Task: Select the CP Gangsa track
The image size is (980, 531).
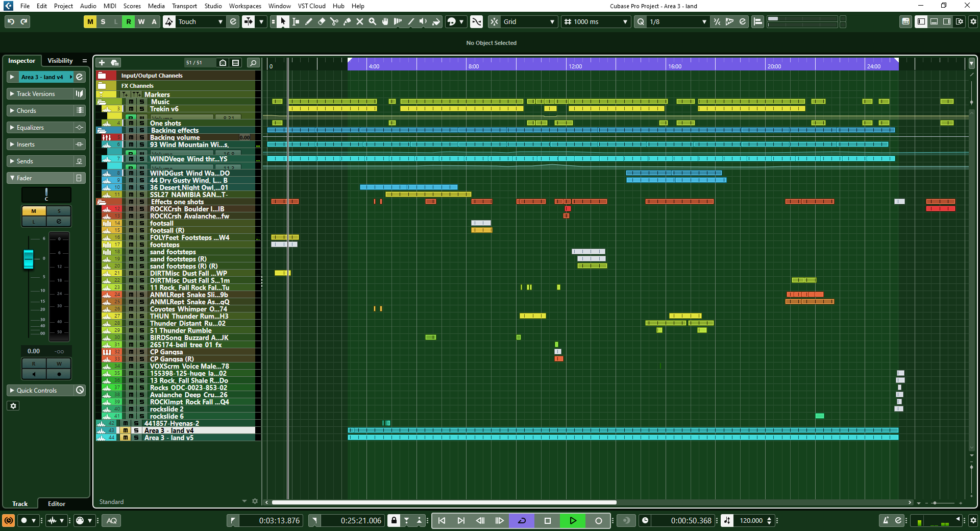Action: pyautogui.click(x=166, y=352)
